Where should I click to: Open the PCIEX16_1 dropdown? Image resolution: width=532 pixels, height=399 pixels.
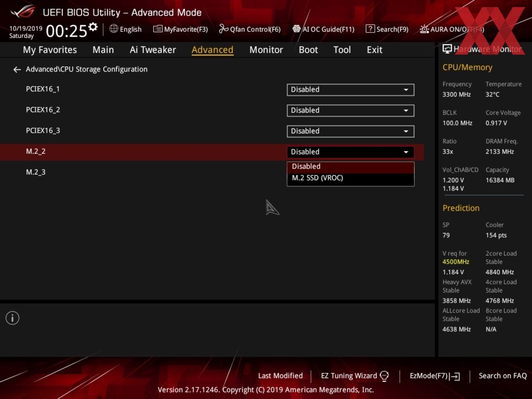350,90
